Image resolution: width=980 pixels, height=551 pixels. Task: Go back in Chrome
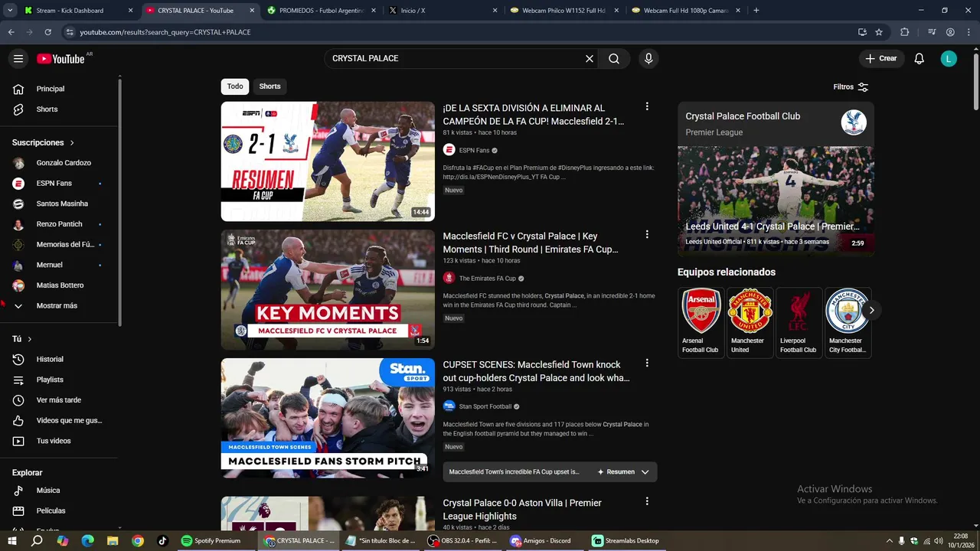click(x=11, y=32)
